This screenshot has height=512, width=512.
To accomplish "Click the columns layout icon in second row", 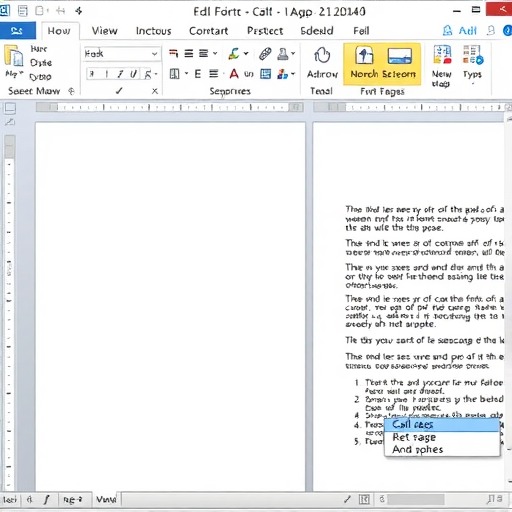I will 175,74.
